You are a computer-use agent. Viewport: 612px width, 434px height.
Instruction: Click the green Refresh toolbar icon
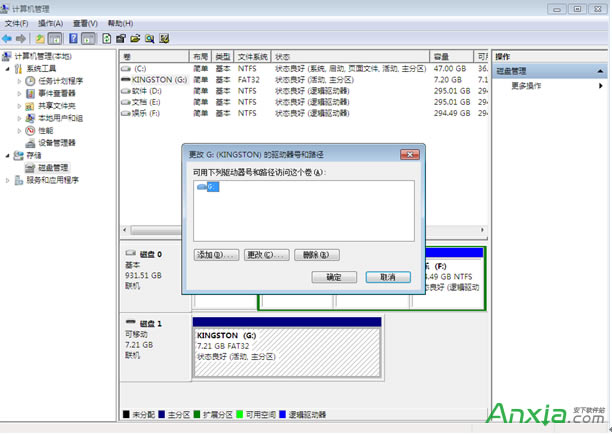click(107, 38)
